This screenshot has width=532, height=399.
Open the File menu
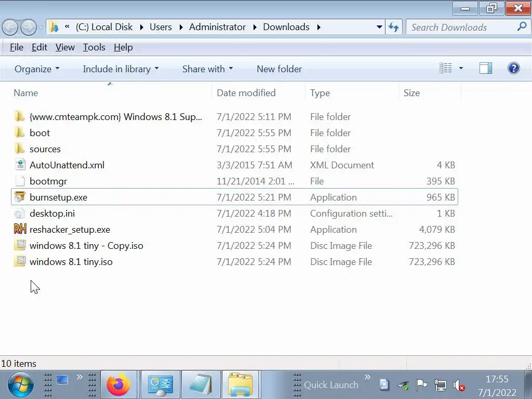coord(16,47)
